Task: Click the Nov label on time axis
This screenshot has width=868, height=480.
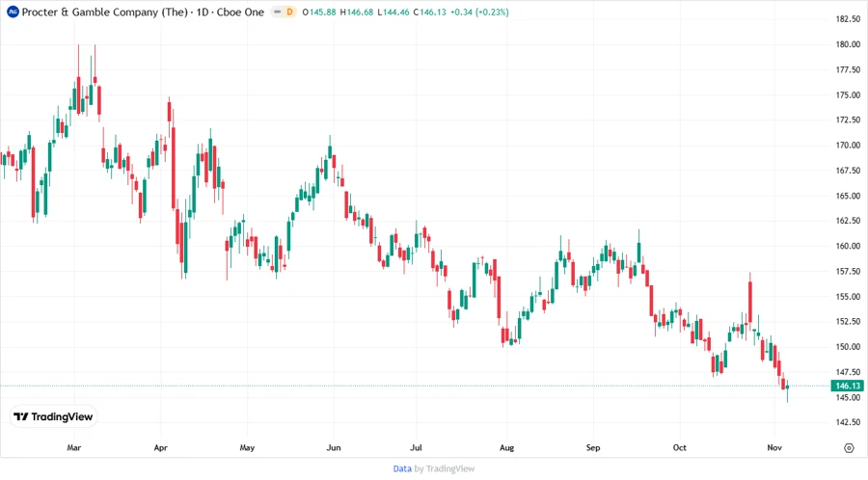Action: click(x=773, y=447)
